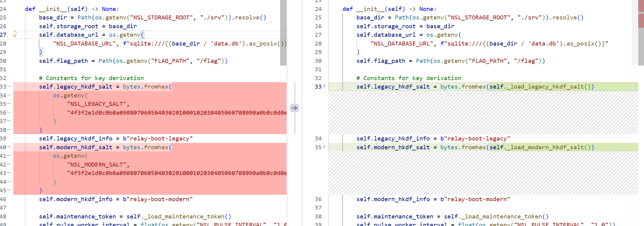Click b"relay-boot-modern" in the original pane
The image size is (644, 226).
[158, 199]
